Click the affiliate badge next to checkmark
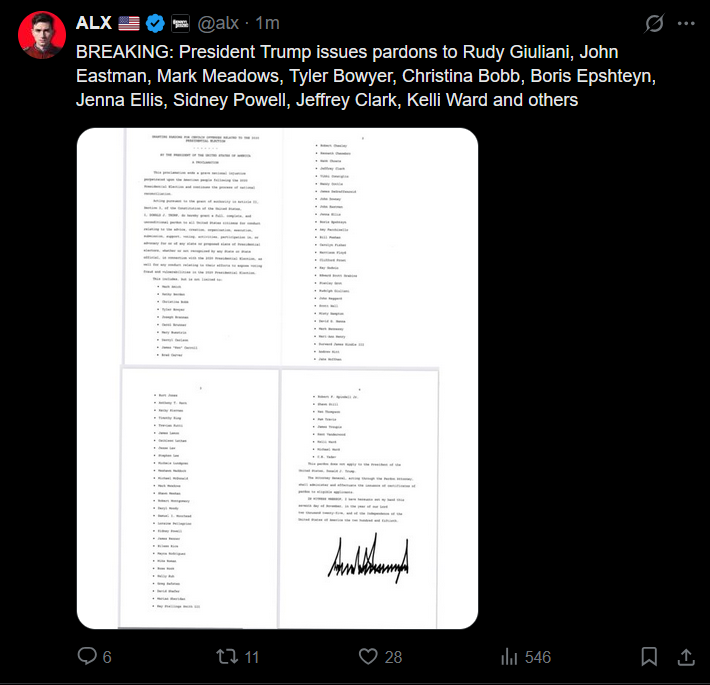710x685 pixels. tap(181, 23)
